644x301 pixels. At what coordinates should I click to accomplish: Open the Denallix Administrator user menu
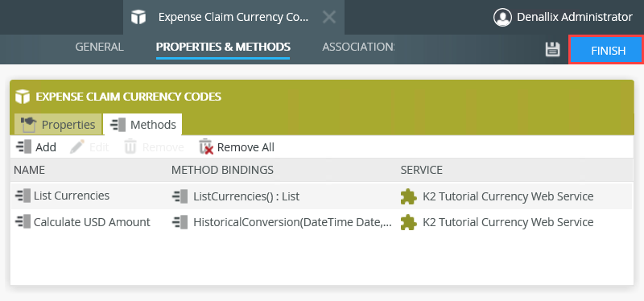click(563, 17)
